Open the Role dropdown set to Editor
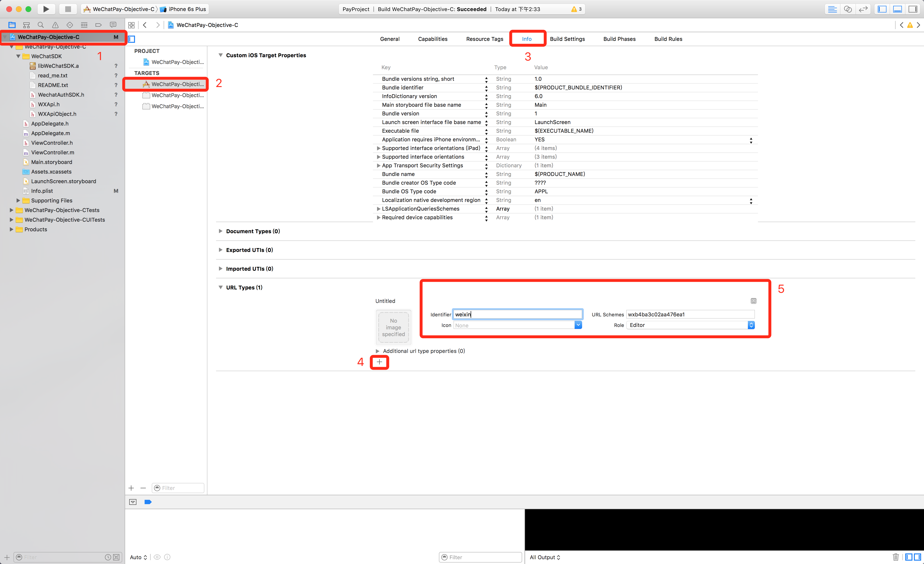 tap(690, 325)
